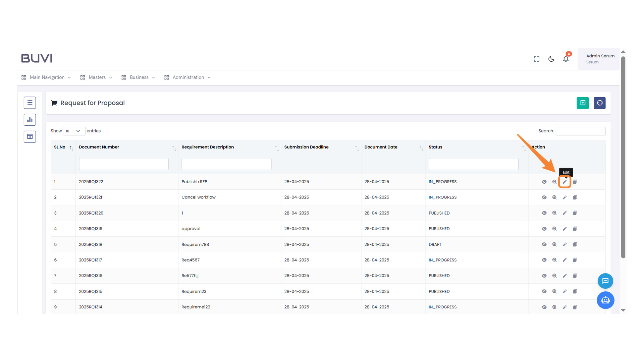Click the edit pencil for 2025RQ1322
Screen dimensions: 644x362
(x=565, y=182)
